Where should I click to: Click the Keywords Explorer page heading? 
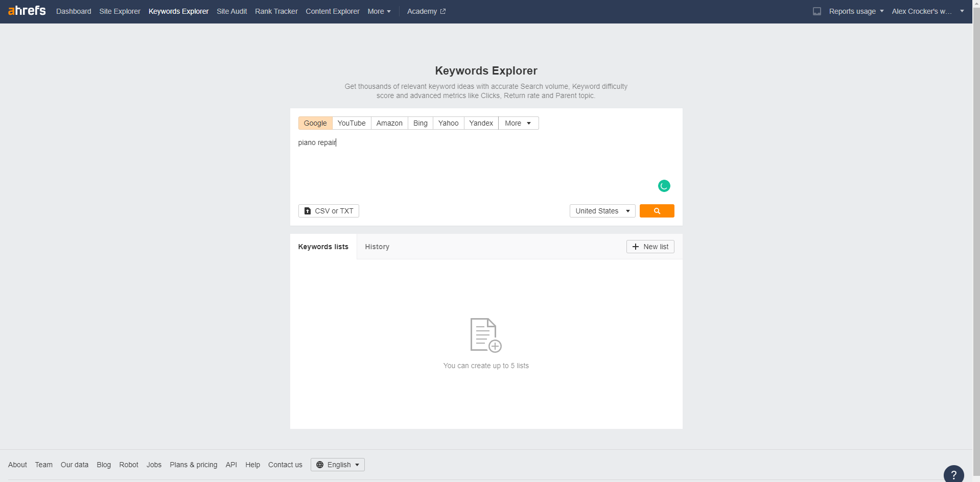(x=486, y=70)
